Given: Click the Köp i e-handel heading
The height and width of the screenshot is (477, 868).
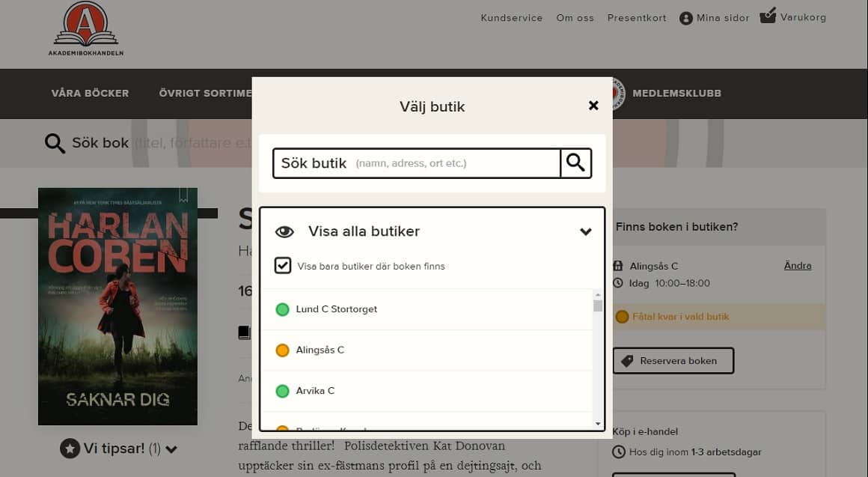Looking at the screenshot, I should click(645, 431).
